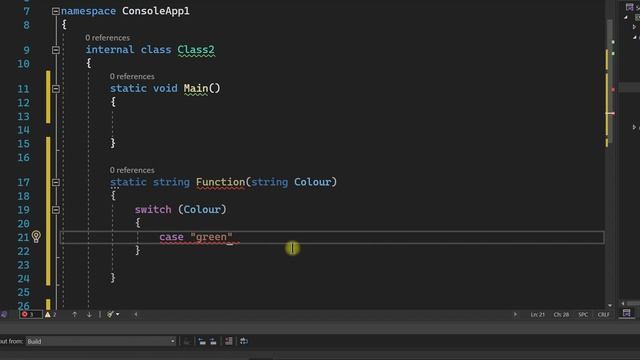Screen dimensions: 640x360
Task: Click the "green" string literal
Action: point(211,237)
